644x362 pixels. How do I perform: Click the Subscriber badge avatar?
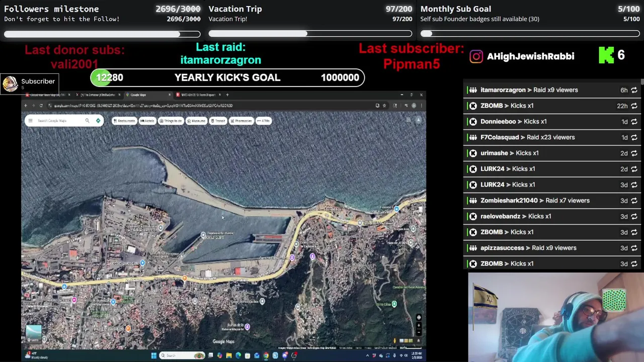pos(10,84)
